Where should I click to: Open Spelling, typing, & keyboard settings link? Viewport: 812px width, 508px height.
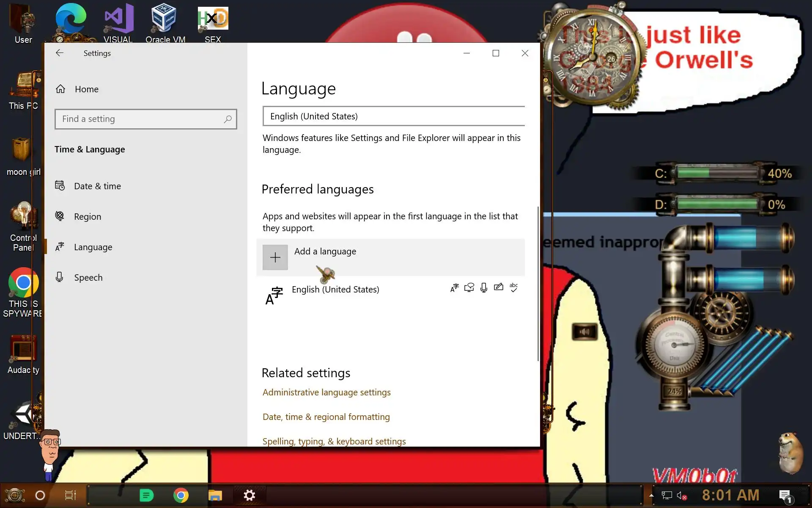pos(334,441)
